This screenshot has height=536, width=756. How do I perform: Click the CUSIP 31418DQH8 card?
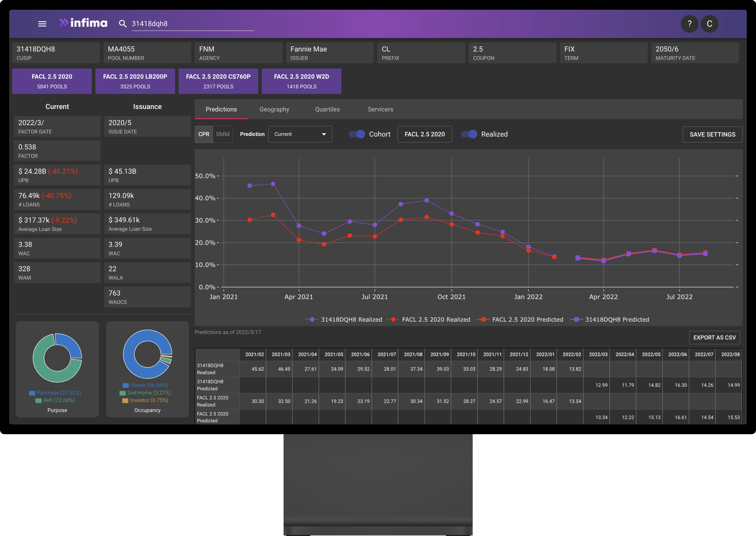[x=56, y=53]
